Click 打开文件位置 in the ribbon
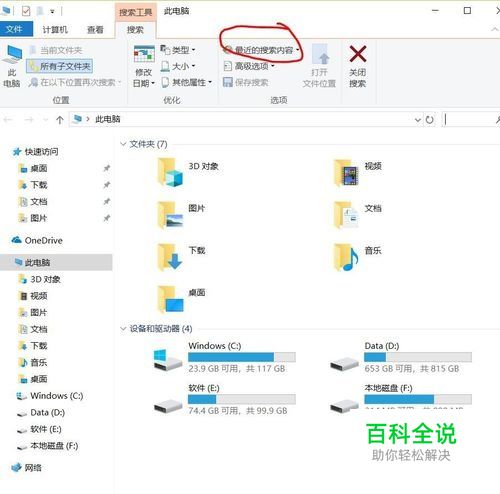 pyautogui.click(x=319, y=65)
